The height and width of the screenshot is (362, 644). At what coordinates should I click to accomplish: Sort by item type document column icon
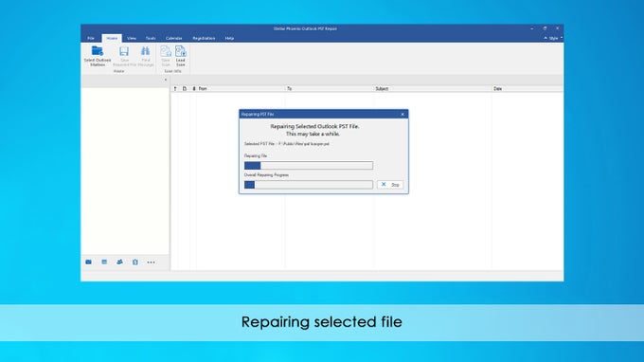185,89
